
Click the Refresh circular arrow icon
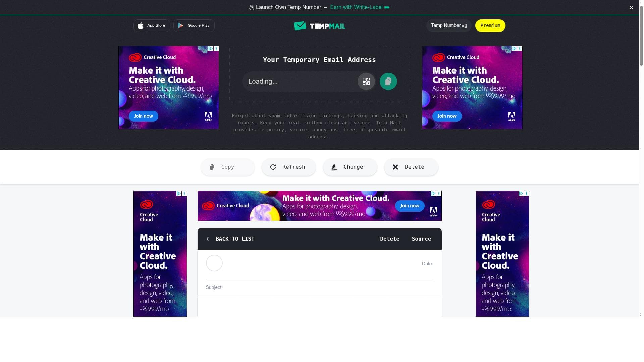point(273,167)
